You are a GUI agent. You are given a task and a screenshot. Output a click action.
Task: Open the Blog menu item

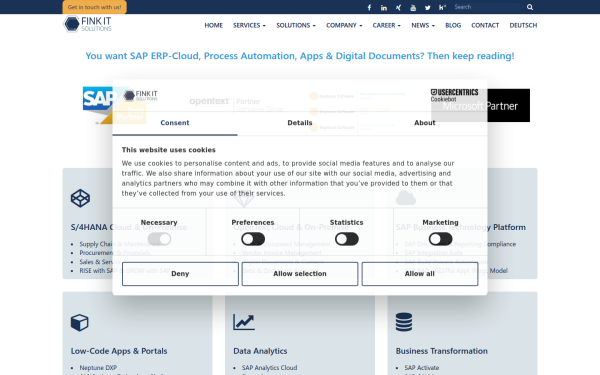[453, 25]
